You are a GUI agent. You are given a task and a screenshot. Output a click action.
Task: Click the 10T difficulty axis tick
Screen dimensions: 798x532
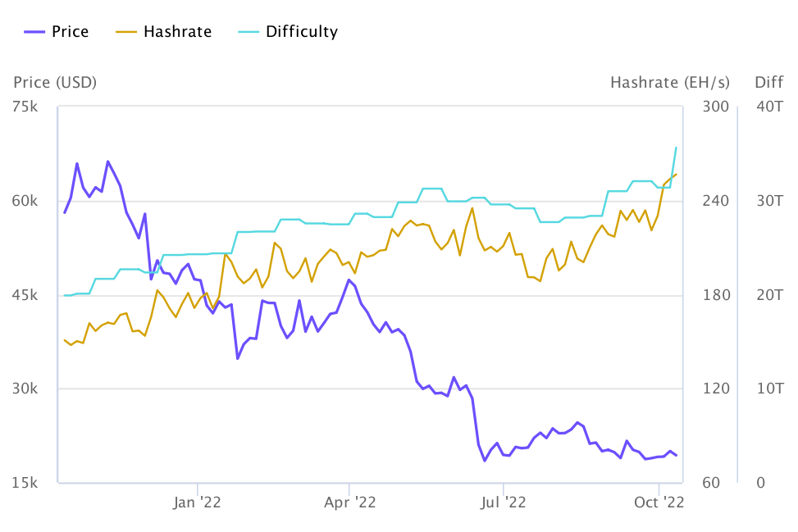(x=770, y=389)
